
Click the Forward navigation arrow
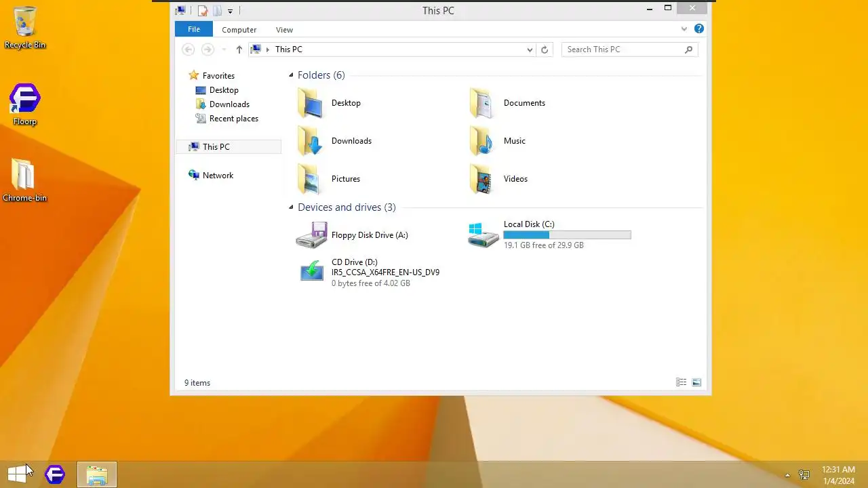pos(208,49)
